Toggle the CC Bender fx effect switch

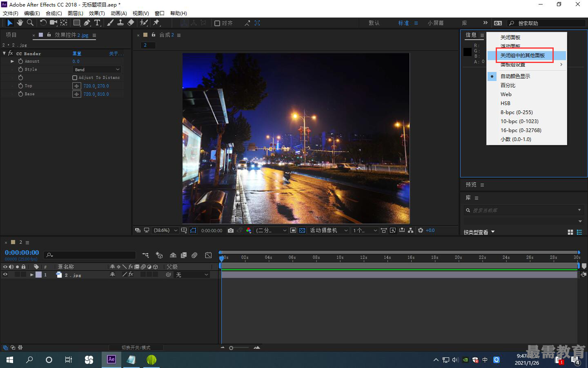coord(11,54)
